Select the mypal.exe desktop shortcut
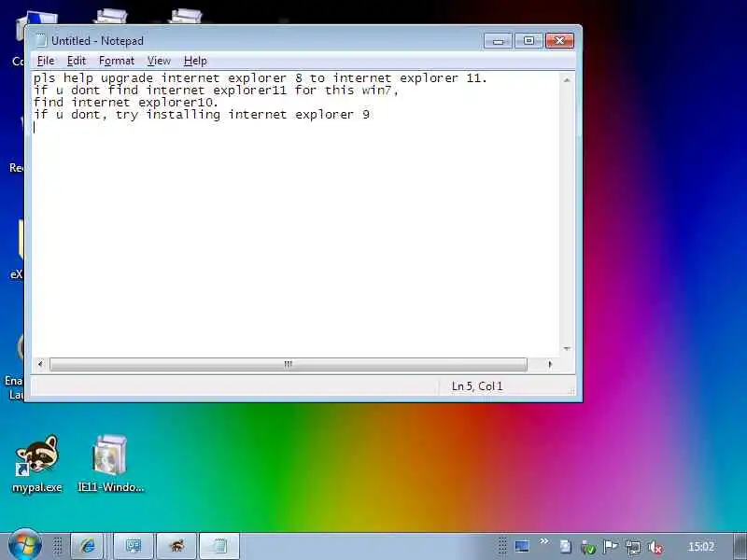Image resolution: width=747 pixels, height=560 pixels. click(37, 464)
